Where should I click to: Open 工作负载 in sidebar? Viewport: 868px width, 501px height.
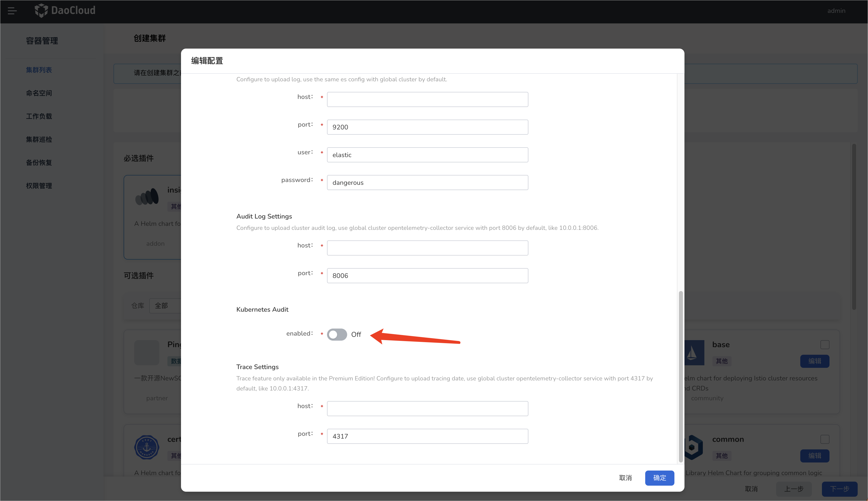point(39,116)
